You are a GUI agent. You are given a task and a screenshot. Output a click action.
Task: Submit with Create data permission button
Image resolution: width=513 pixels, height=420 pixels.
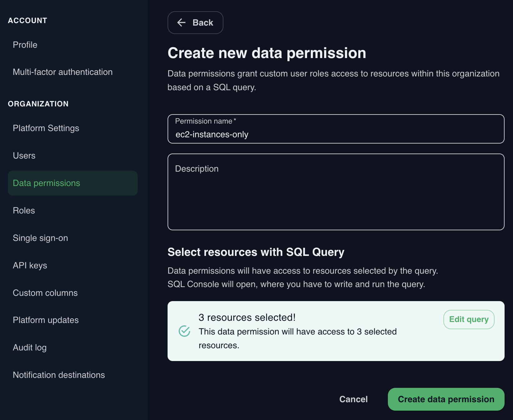click(x=446, y=399)
